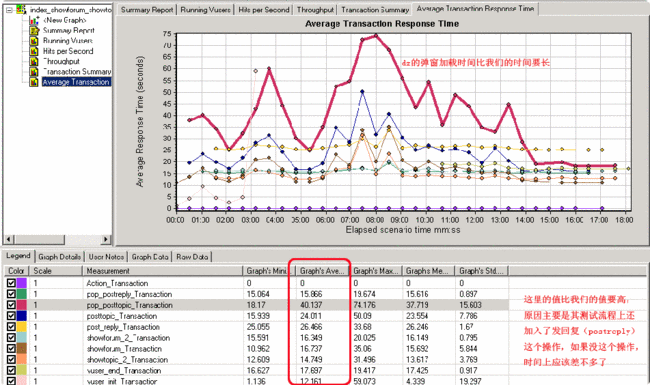Uncheck the showforum_Transaction checkbox
The image size is (650, 385).
[x=11, y=349]
